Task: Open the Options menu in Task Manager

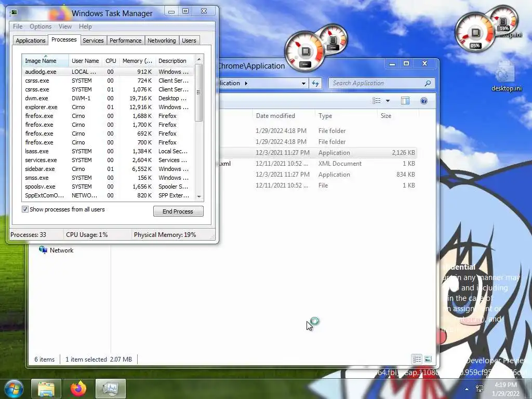Action: coord(41,26)
